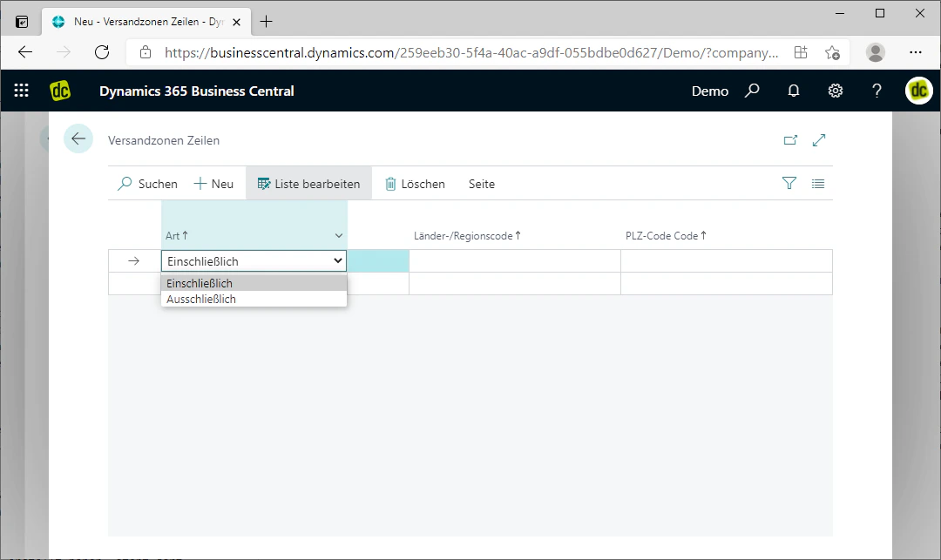Open the settings gear

click(836, 91)
